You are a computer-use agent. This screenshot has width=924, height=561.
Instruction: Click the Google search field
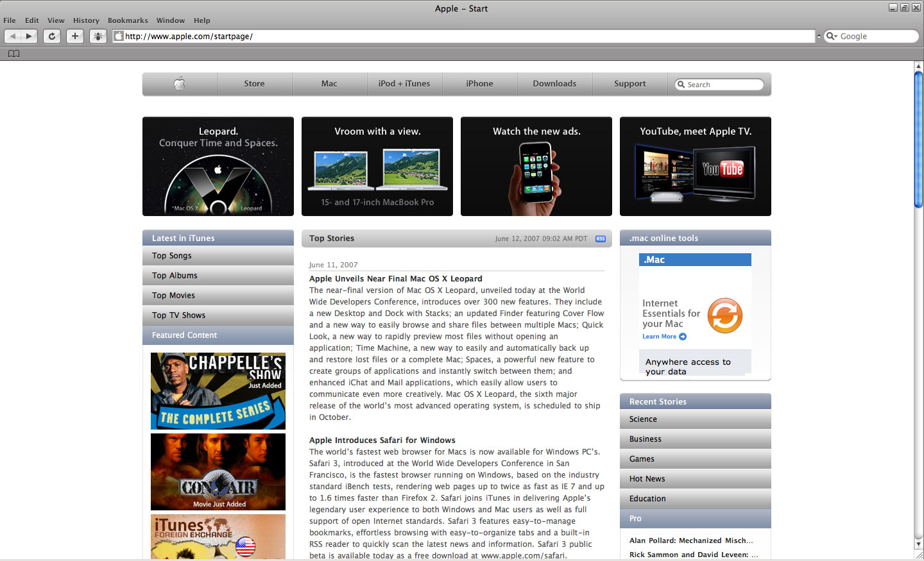(871, 36)
